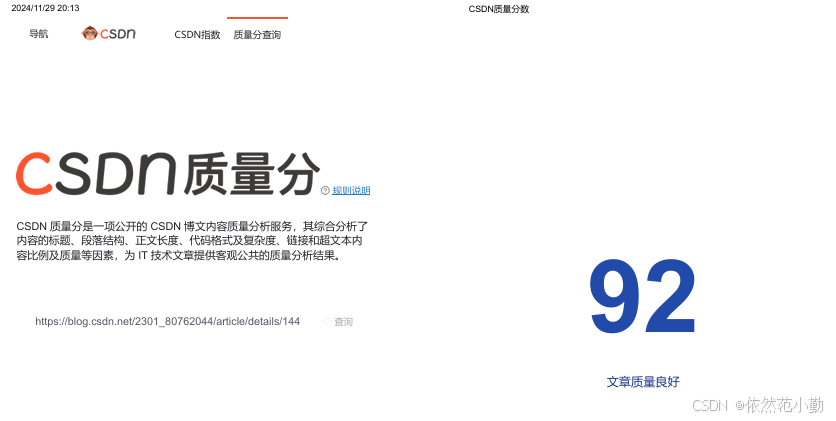
Task: Click the 查询 query button
Action: tap(343, 321)
